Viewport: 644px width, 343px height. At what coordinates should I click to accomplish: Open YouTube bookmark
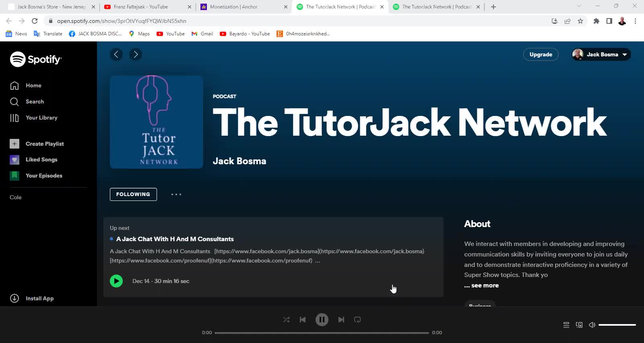[171, 34]
